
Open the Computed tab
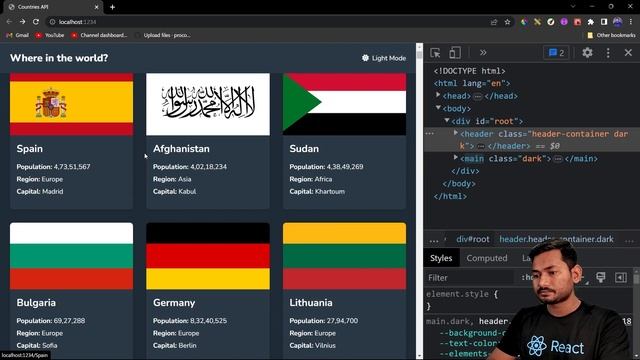pyautogui.click(x=487, y=258)
